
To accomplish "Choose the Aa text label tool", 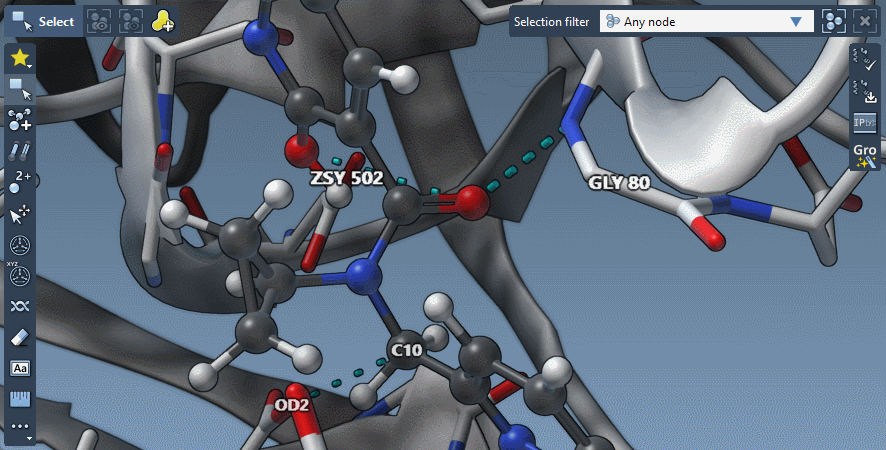I will (x=20, y=368).
